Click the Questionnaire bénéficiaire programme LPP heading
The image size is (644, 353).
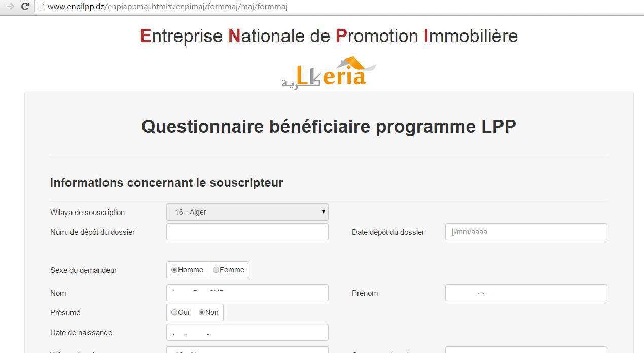329,126
